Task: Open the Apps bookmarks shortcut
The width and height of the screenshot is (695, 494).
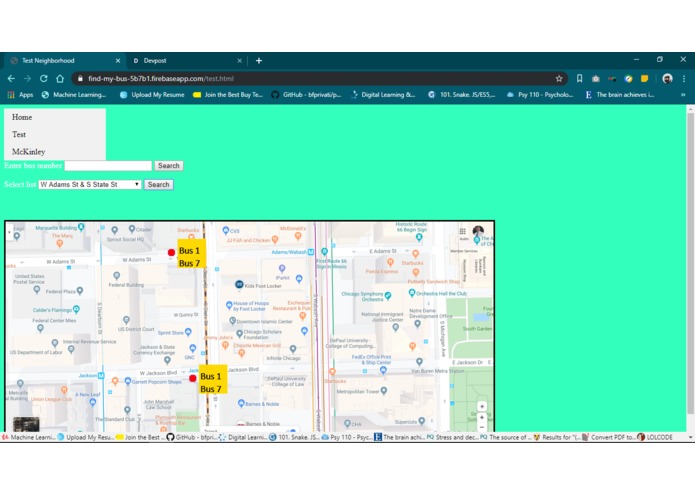Action: [20, 94]
